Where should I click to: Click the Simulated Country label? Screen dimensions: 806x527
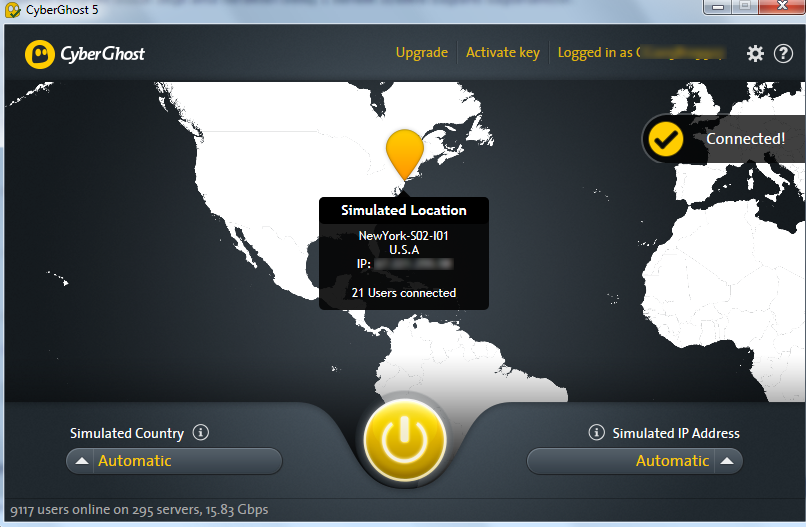(126, 433)
